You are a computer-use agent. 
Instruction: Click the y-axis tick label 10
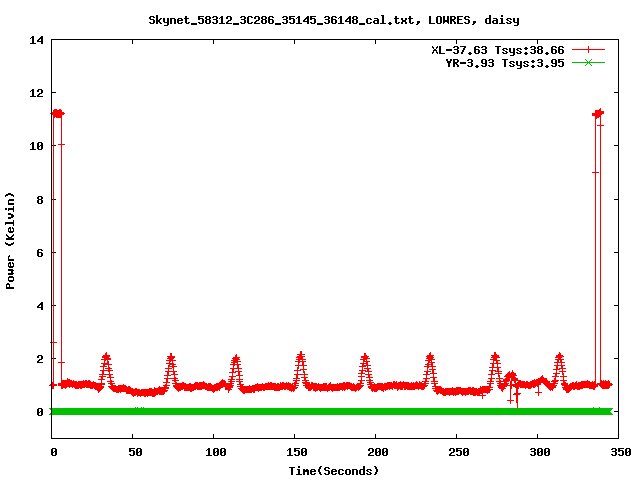point(36,146)
